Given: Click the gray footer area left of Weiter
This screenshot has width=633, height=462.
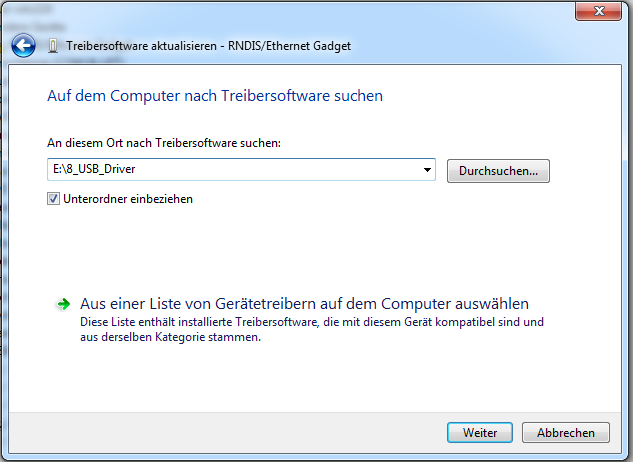Looking at the screenshot, I should click(x=220, y=433).
